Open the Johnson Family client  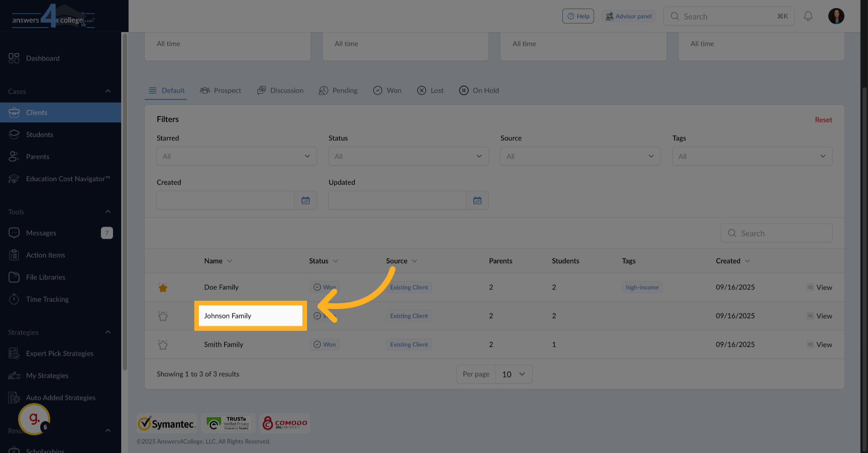pyautogui.click(x=228, y=316)
